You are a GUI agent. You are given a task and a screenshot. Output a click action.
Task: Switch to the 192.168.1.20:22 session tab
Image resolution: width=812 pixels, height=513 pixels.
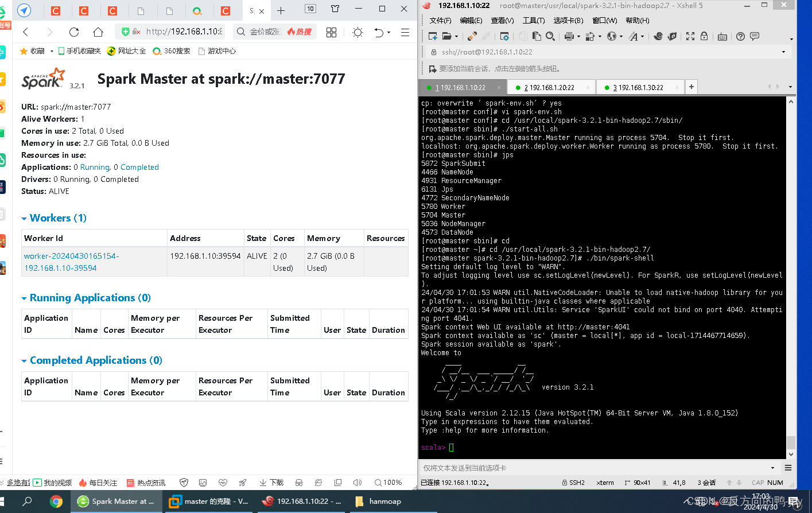[551, 87]
